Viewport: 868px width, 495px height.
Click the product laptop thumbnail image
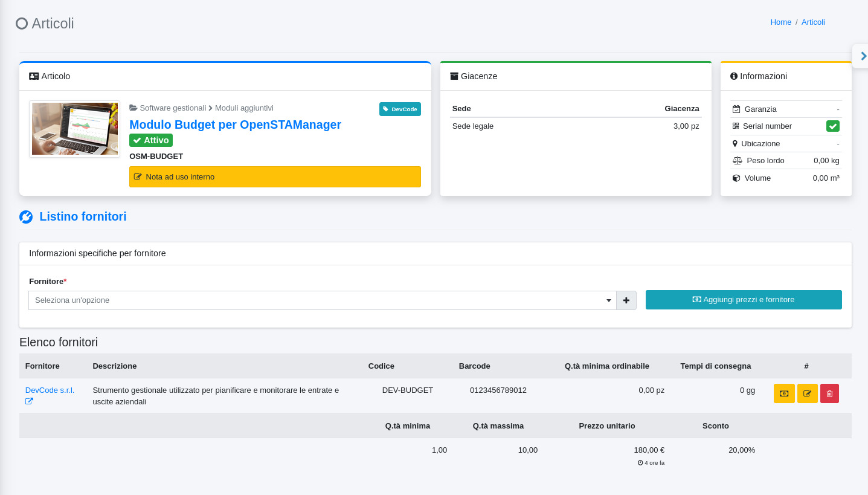[x=75, y=129]
